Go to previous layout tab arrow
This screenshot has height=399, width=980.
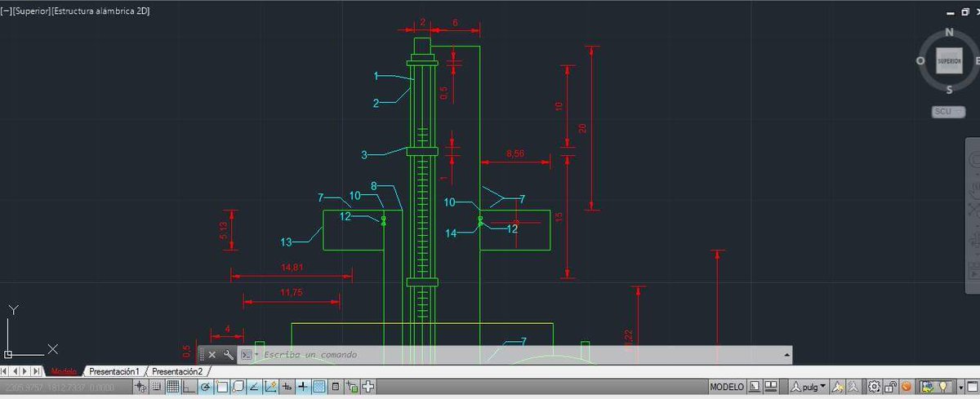(16, 371)
